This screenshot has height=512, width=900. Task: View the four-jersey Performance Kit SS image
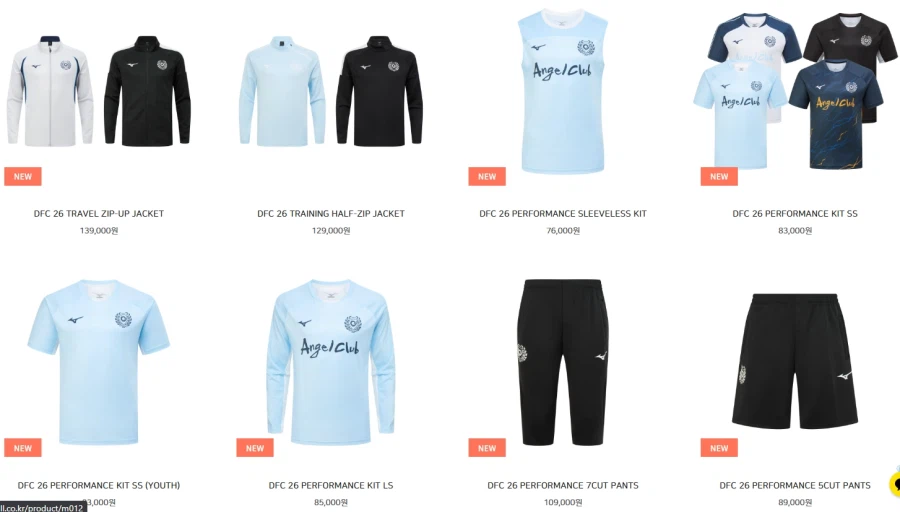pyautogui.click(x=795, y=91)
